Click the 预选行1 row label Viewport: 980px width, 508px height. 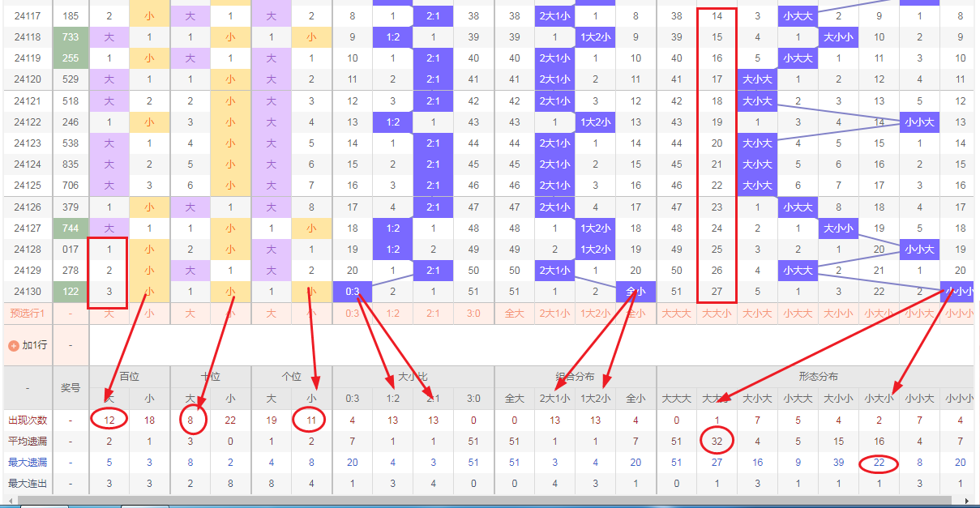pyautogui.click(x=27, y=314)
